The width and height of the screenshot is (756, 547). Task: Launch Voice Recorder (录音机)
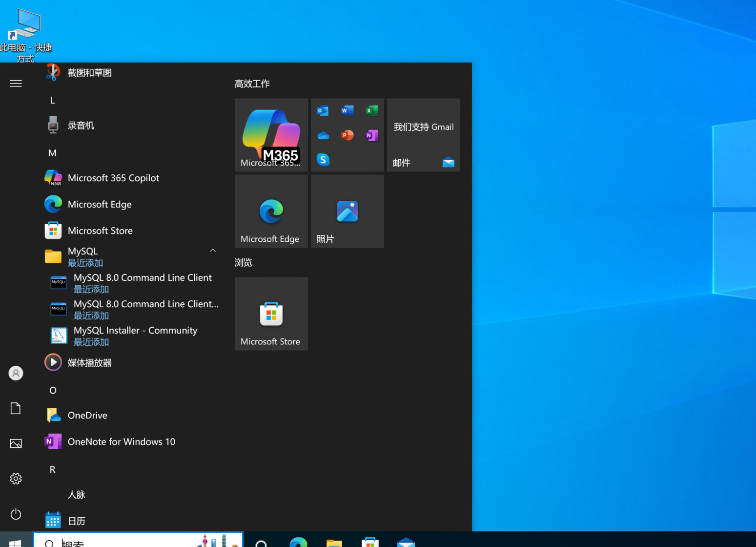pyautogui.click(x=81, y=126)
